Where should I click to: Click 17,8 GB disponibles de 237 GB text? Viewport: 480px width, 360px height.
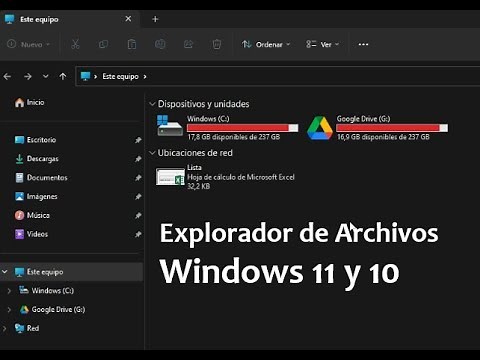234,137
